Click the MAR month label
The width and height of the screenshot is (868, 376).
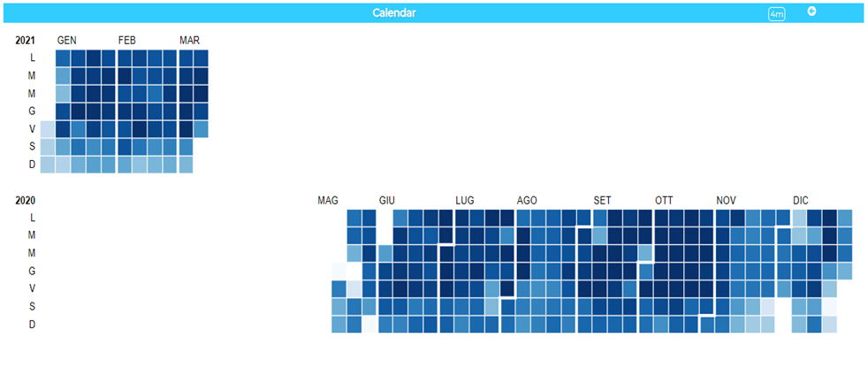click(x=189, y=41)
